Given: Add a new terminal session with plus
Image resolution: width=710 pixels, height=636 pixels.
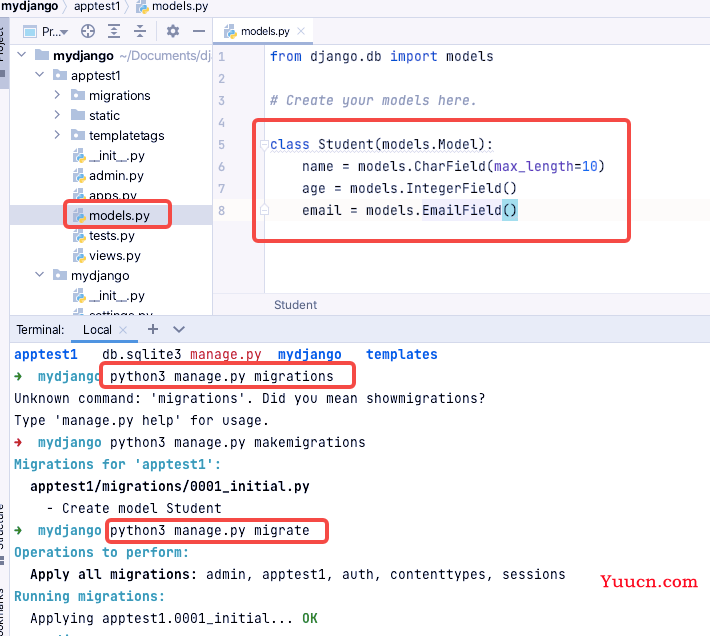Looking at the screenshot, I should (x=153, y=329).
